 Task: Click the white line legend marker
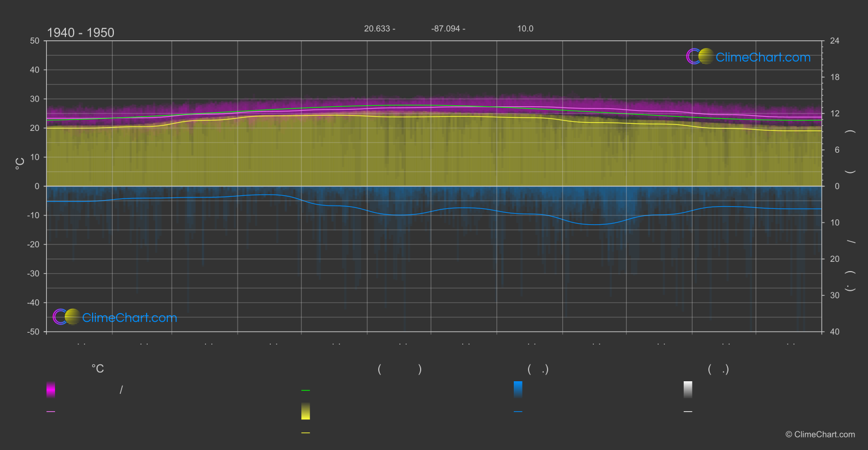tap(688, 412)
